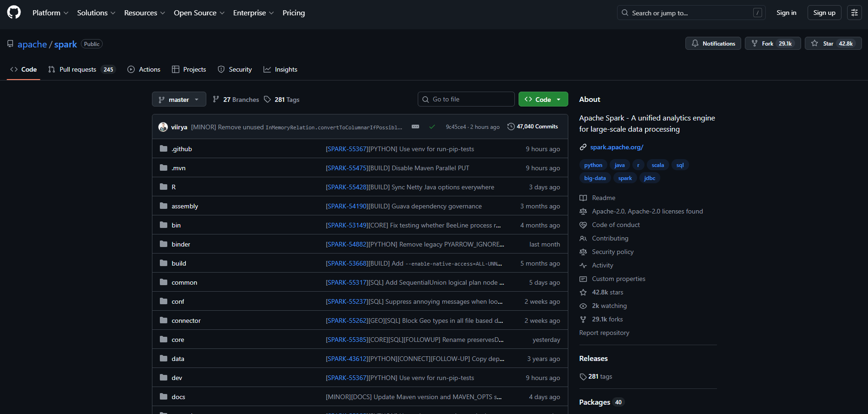This screenshot has height=414, width=868.
Task: Click the stars count star icon
Action: click(583, 292)
